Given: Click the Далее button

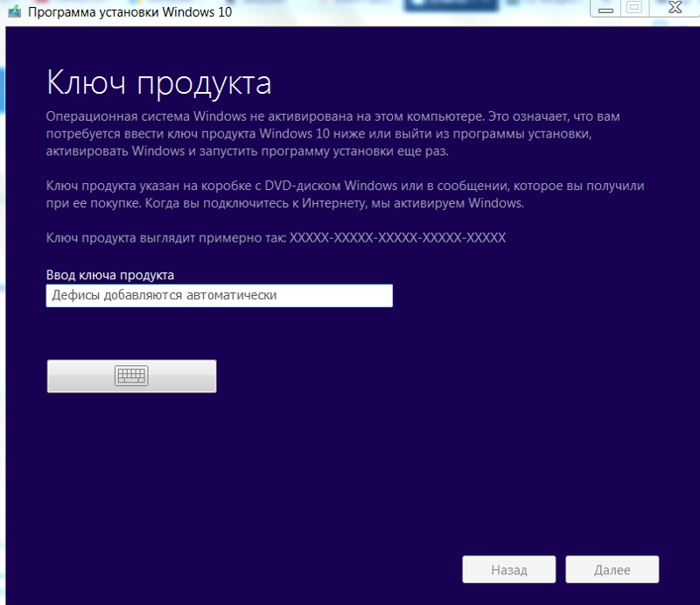Looking at the screenshot, I should [612, 569].
